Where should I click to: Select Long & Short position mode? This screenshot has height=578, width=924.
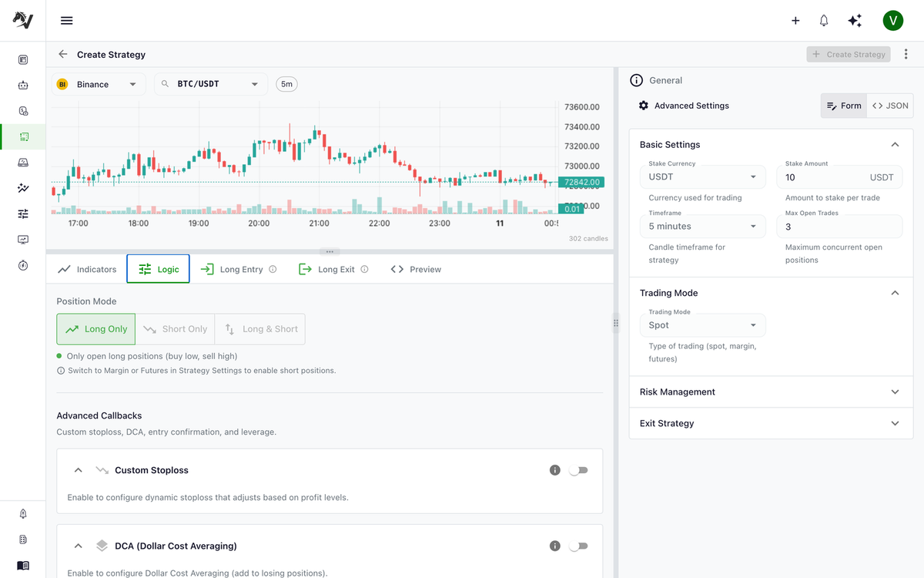pos(260,329)
